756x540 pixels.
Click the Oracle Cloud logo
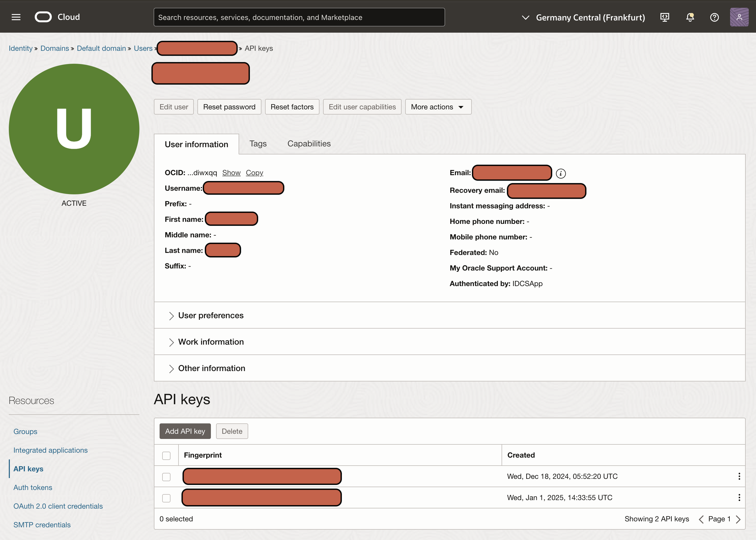57,17
